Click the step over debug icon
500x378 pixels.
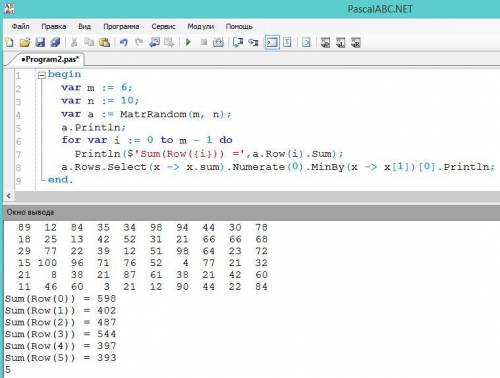[238, 42]
